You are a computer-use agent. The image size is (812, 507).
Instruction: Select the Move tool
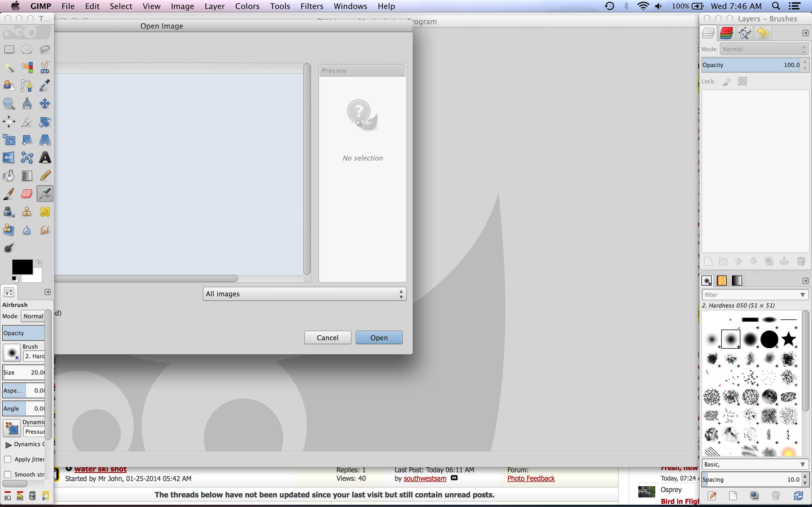point(45,104)
